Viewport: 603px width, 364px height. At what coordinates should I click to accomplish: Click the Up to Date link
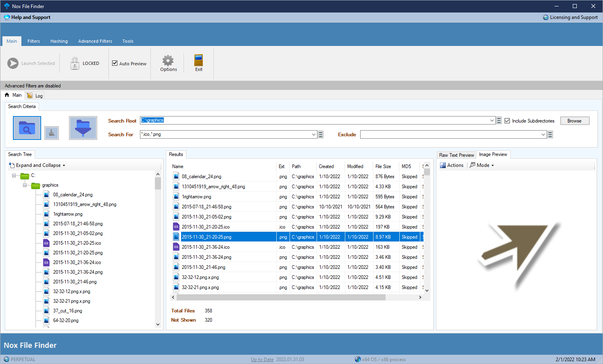point(262,360)
